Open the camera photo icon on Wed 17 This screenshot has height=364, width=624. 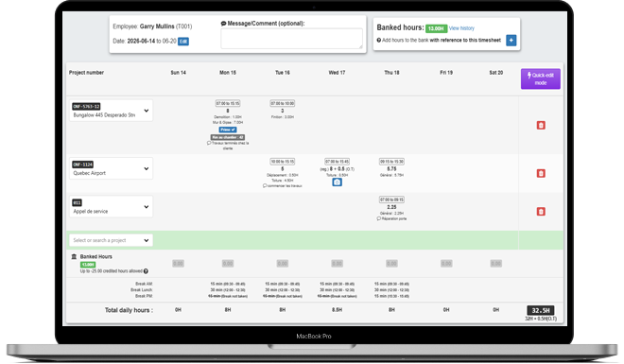[x=337, y=182]
